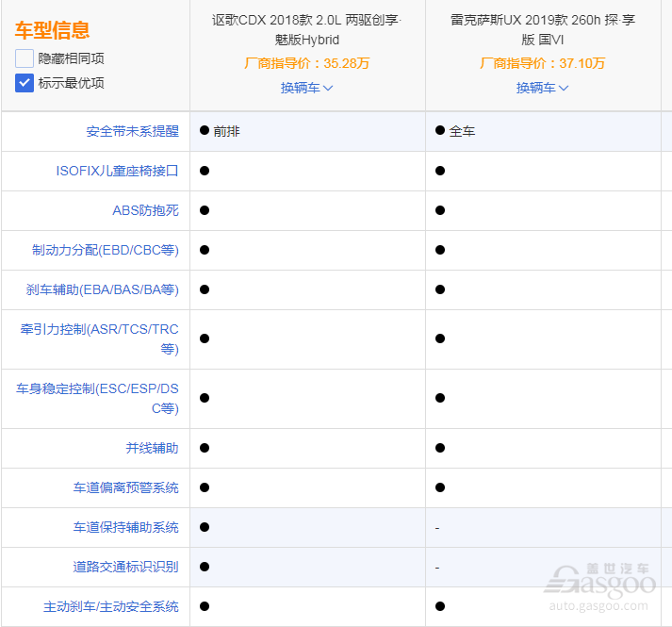This screenshot has height=627, width=672.
Task: Click 雷克萨斯UX dot in 并线辅助 row
Action: 440,448
